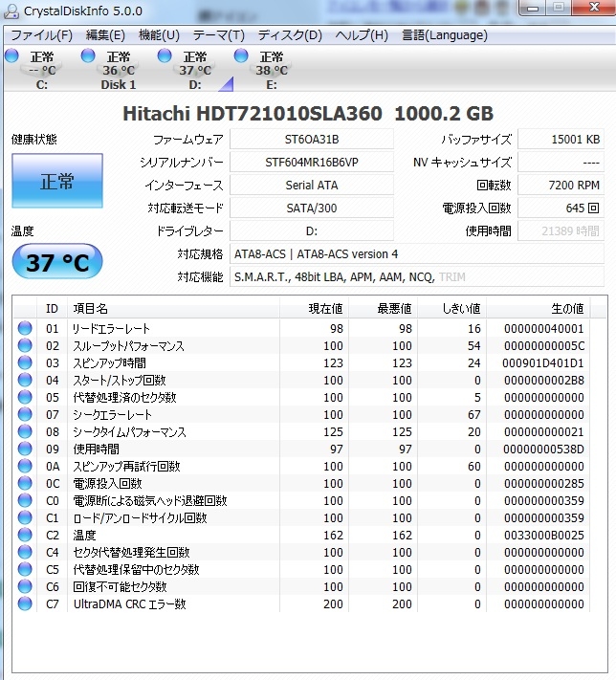Click the drive letter D: field

pyautogui.click(x=312, y=231)
